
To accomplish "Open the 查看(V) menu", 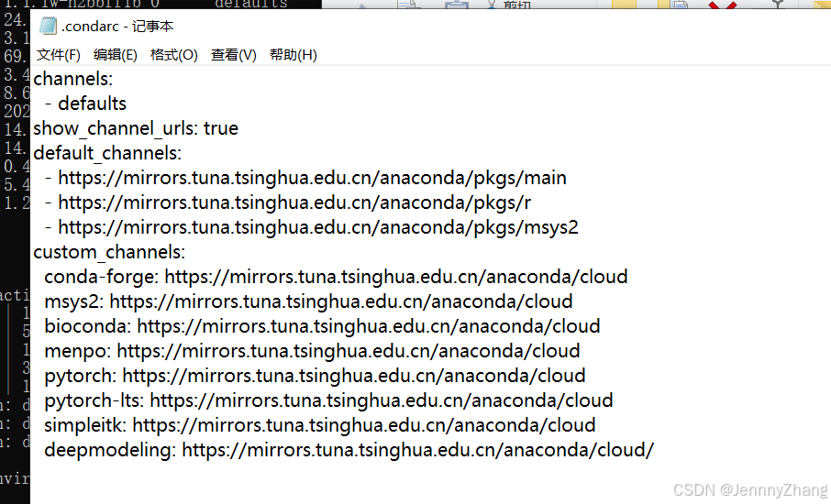I will 233,55.
